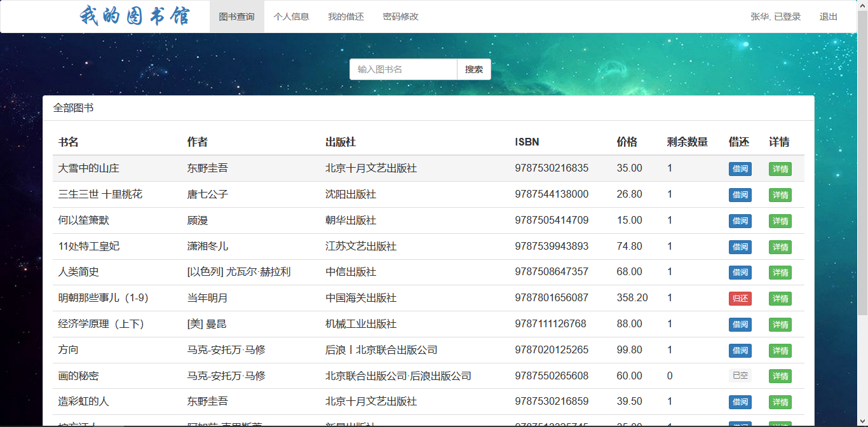868x427 pixels.
Task: Return 明朝那些事儿 with 归还 button
Action: [x=740, y=299]
